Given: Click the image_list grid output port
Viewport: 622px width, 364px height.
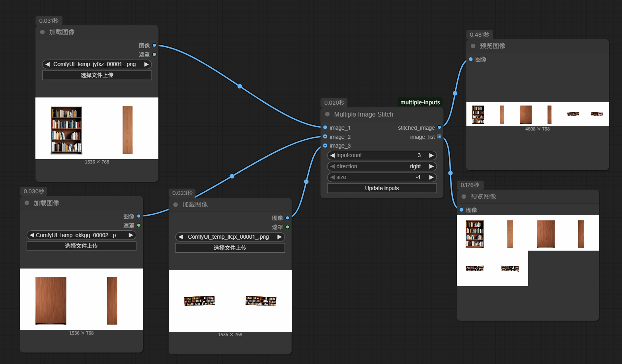Looking at the screenshot, I should (x=439, y=136).
